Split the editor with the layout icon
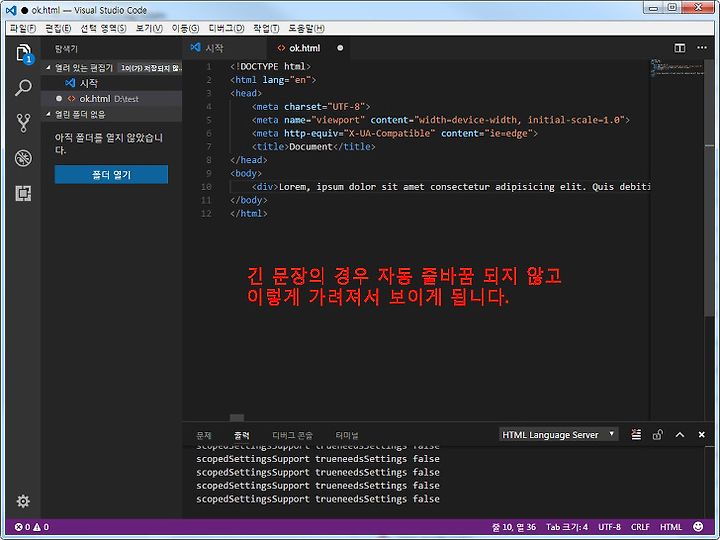Image resolution: width=720 pixels, height=540 pixels. [x=680, y=48]
